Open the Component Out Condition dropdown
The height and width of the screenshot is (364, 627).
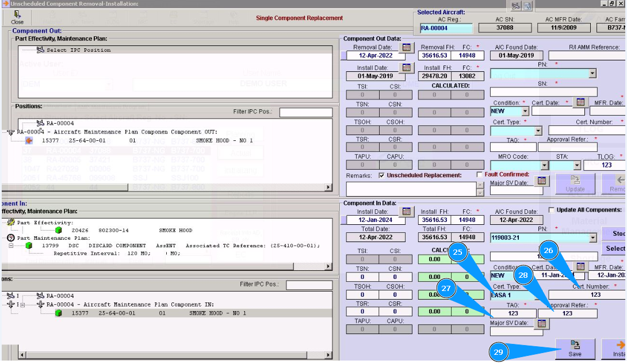525,112
